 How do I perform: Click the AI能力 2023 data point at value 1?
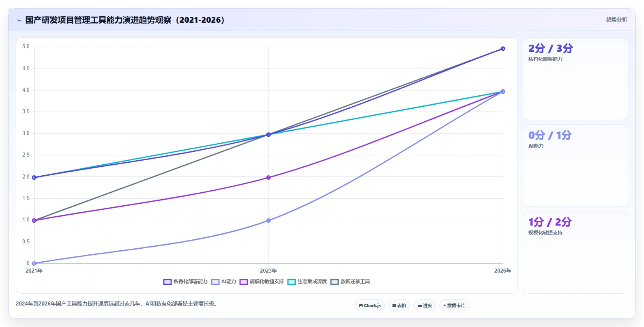[268, 221]
